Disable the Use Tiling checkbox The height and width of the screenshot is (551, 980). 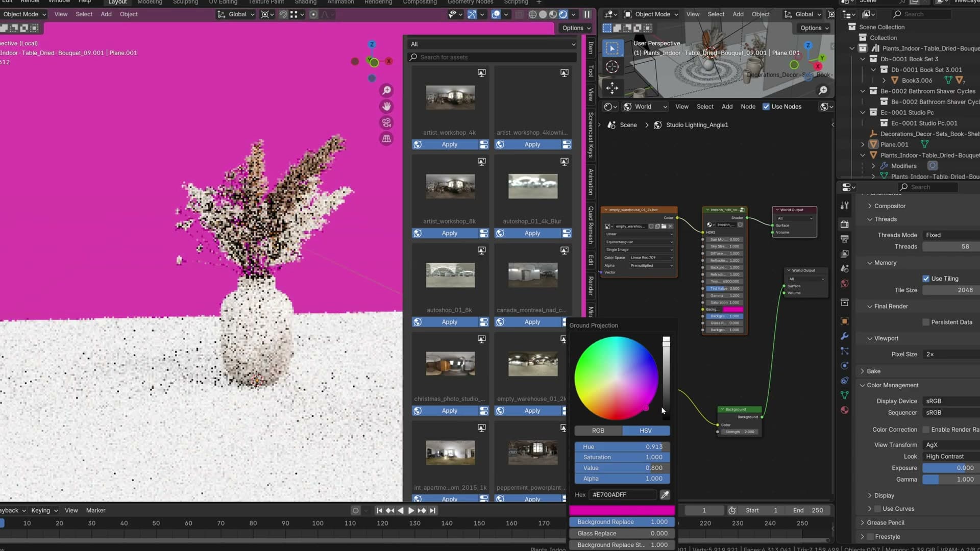pyautogui.click(x=925, y=279)
